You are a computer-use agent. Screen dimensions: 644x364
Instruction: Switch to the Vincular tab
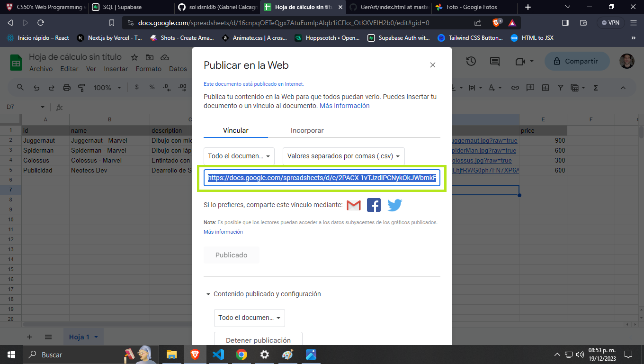click(x=236, y=130)
